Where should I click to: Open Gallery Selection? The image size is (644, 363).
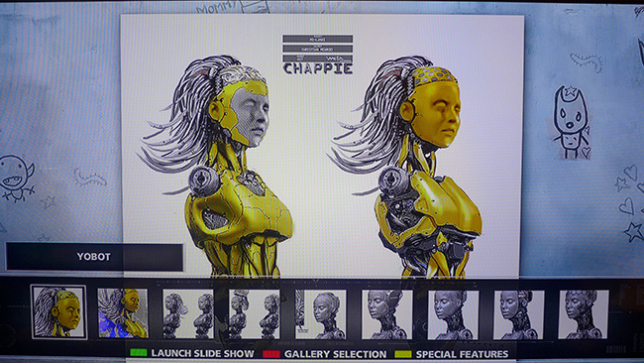pos(335,354)
